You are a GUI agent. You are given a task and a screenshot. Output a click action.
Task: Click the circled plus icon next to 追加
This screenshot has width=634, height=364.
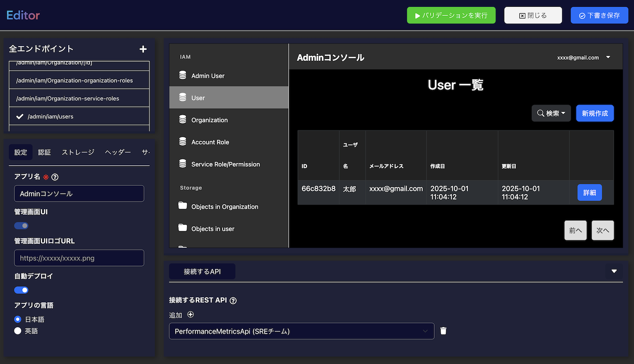[191, 315]
